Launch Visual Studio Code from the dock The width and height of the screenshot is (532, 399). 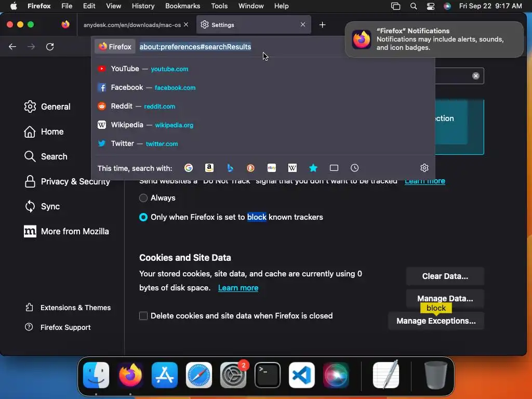tap(302, 375)
